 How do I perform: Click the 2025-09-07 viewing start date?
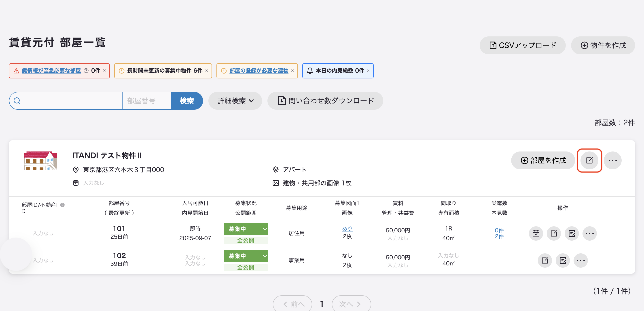click(195, 238)
